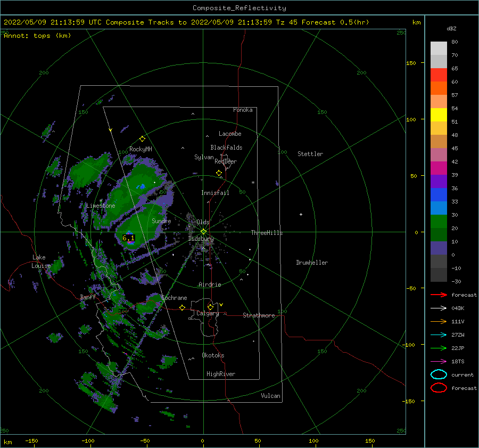The width and height of the screenshot is (479, 448).
Task: Click white plus marker north of Drumheller
Action: (x=301, y=214)
